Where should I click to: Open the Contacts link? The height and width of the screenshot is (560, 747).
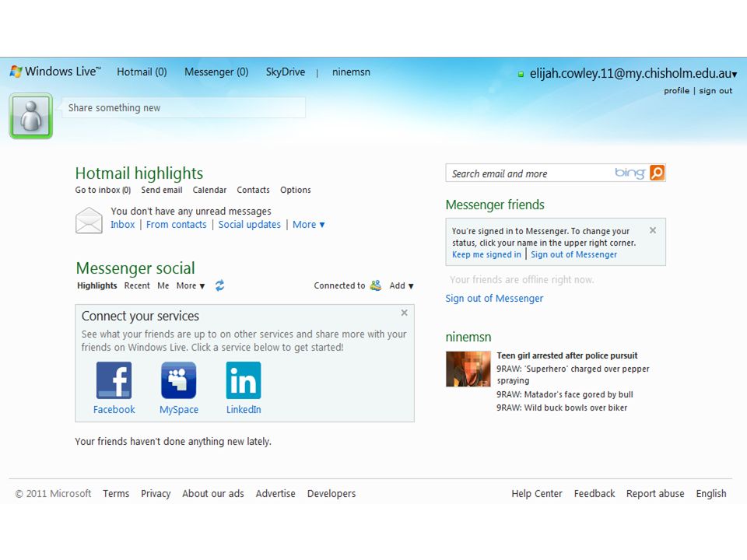[253, 190]
